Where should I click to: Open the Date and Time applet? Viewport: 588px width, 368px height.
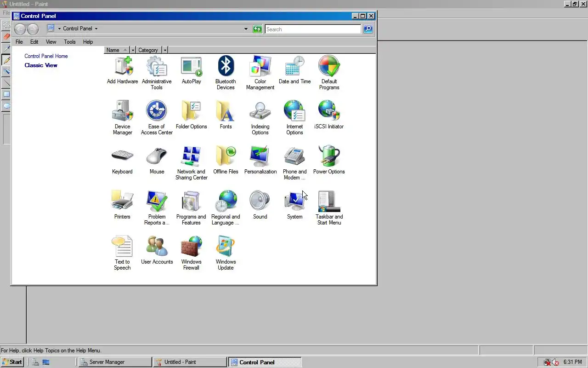(x=294, y=70)
